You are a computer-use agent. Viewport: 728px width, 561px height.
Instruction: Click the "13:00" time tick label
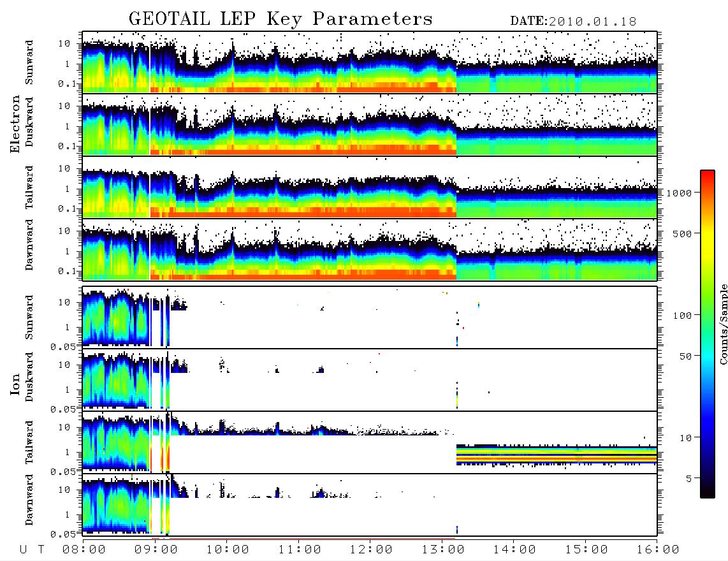(x=443, y=550)
